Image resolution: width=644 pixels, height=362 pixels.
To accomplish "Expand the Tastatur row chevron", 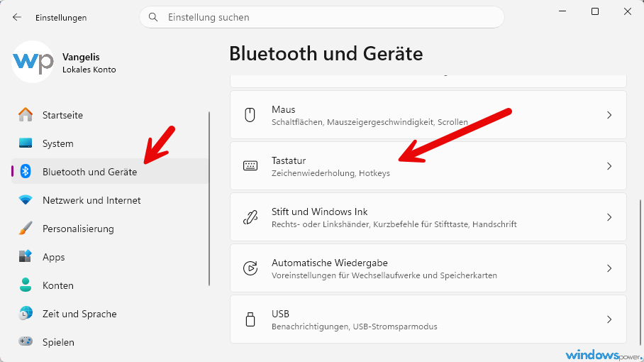I will [609, 166].
